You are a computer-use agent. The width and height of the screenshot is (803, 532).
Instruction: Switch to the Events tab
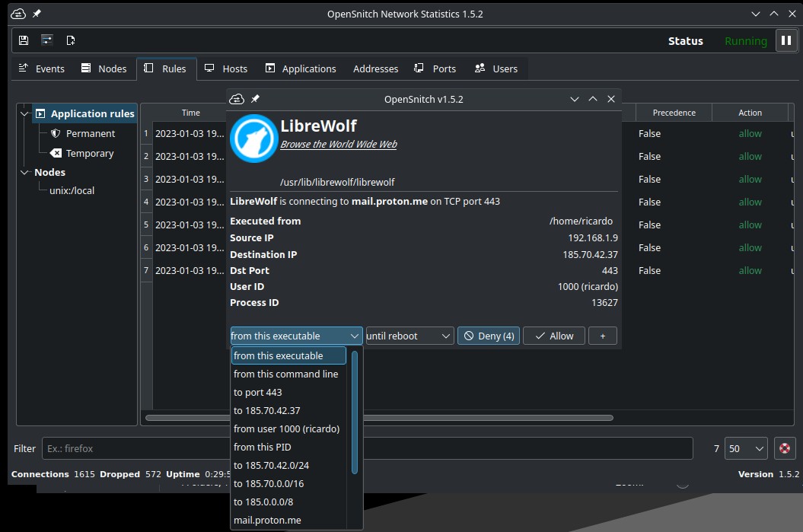coord(41,68)
